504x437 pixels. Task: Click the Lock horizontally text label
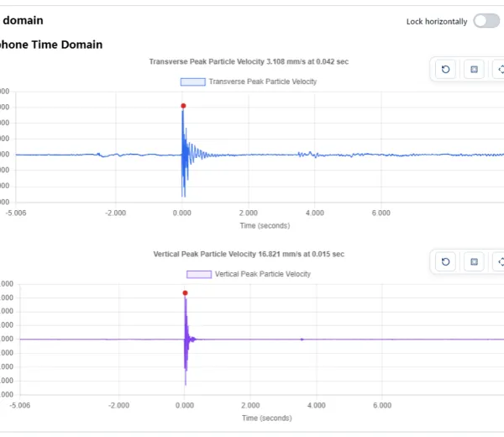click(x=437, y=22)
